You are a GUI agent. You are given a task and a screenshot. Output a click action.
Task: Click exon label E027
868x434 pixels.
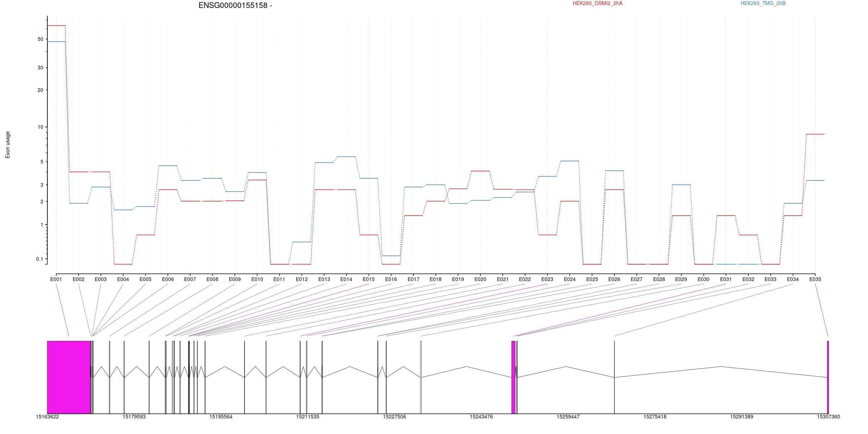(637, 279)
